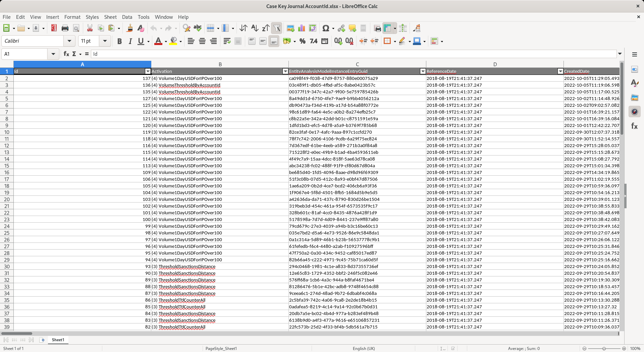Image resolution: width=644 pixels, height=352 pixels.
Task: Click the Copy icon
Action: (101, 28)
